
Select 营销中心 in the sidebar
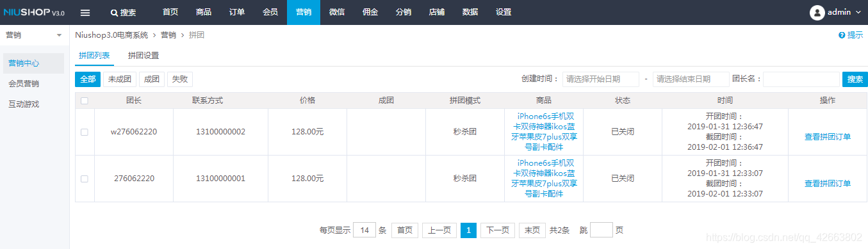click(x=33, y=63)
